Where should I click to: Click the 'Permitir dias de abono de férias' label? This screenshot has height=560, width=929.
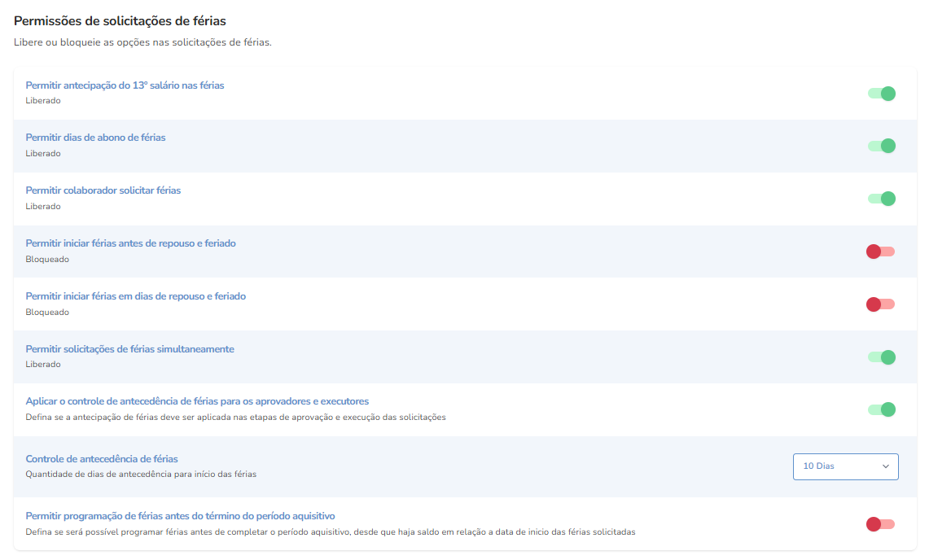[95, 138]
